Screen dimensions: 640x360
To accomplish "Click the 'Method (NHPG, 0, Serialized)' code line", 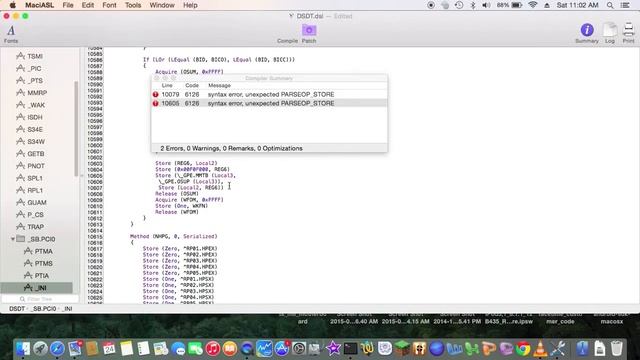I will [x=173, y=236].
